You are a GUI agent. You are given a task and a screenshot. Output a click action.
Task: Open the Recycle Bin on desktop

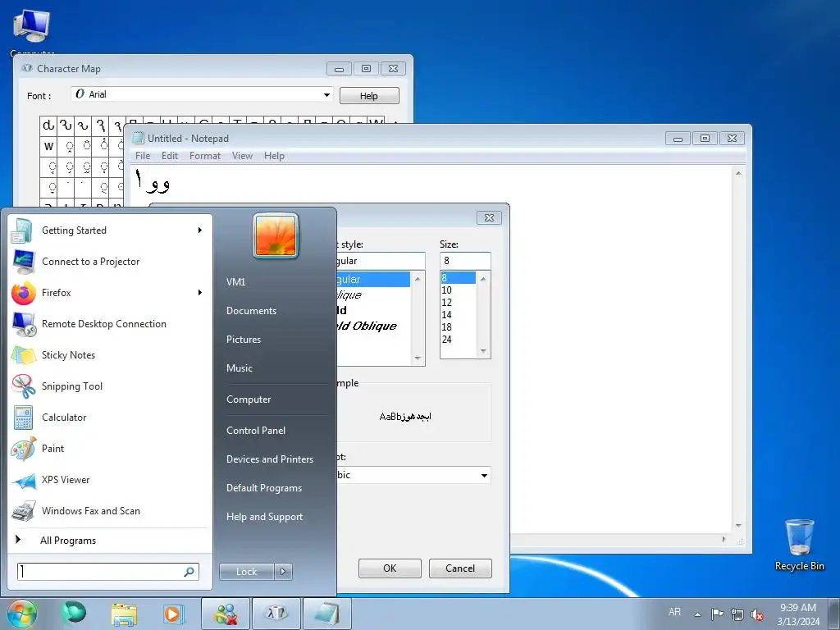click(799, 545)
